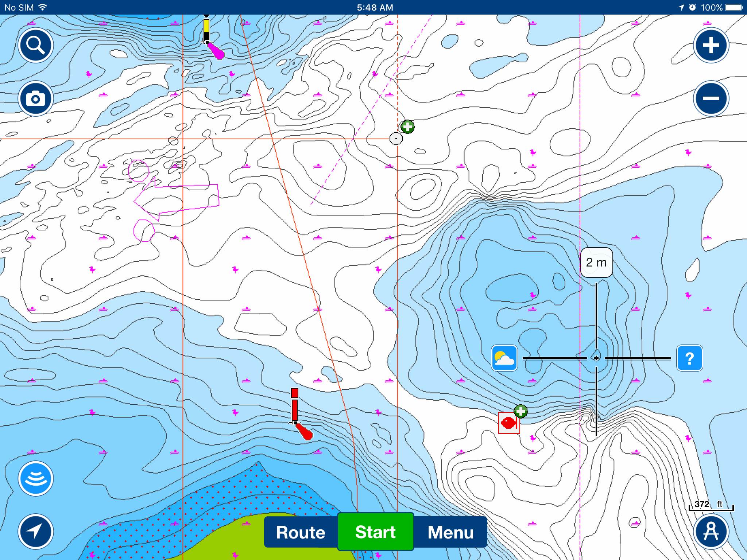Image resolution: width=747 pixels, height=560 pixels.
Task: Zoom out with the minus button
Action: pyautogui.click(x=711, y=99)
